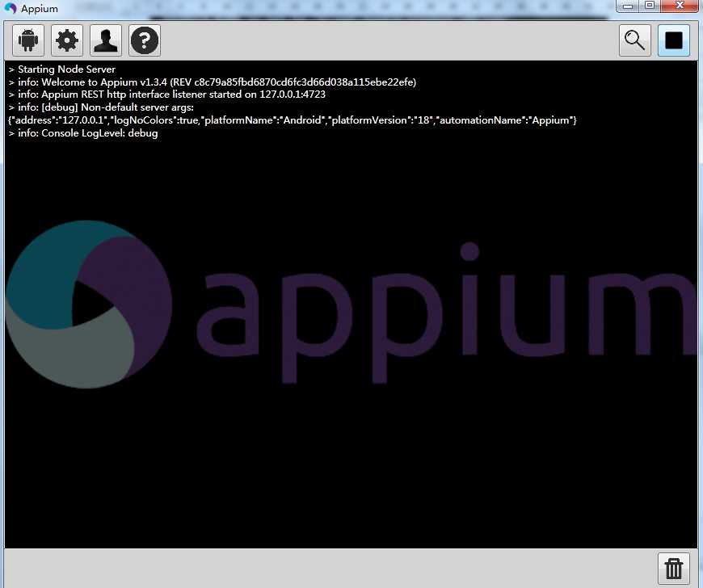
Task: Clear the log with the trash can icon
Action: coord(673,569)
